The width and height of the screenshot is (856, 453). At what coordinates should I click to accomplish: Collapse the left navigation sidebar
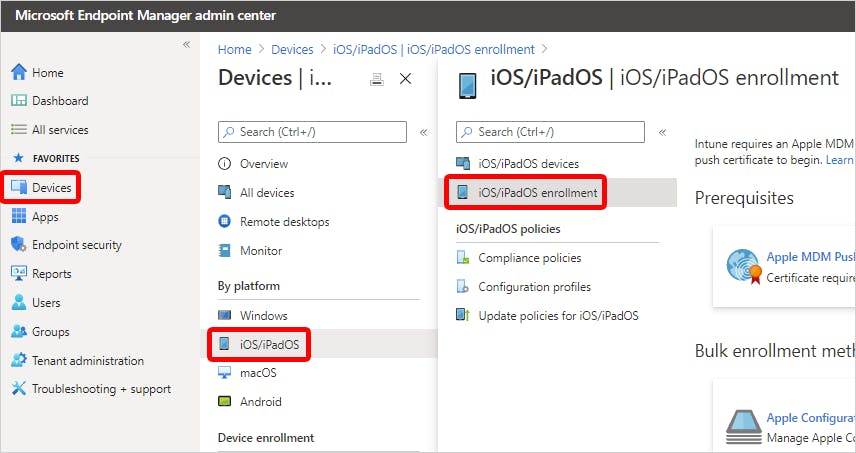(186, 45)
